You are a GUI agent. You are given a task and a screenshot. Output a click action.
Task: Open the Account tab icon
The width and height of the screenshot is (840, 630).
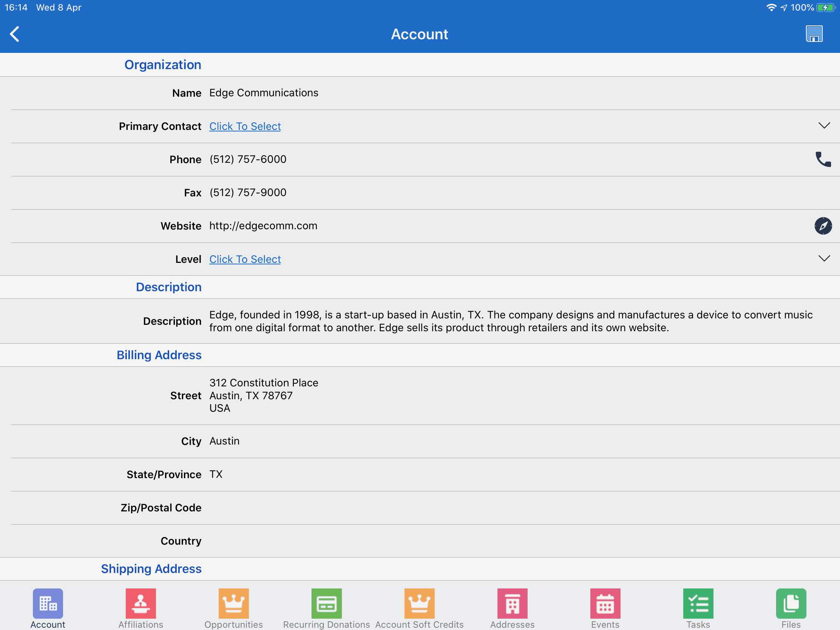click(x=48, y=604)
